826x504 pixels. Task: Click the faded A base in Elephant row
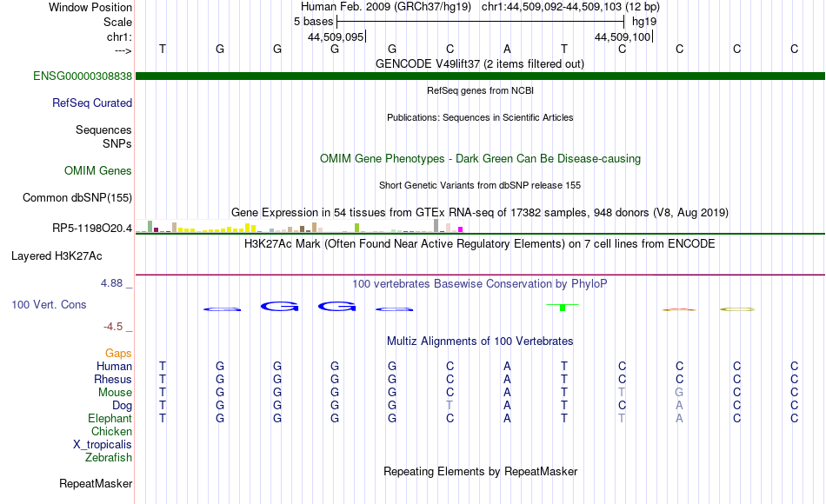(679, 418)
